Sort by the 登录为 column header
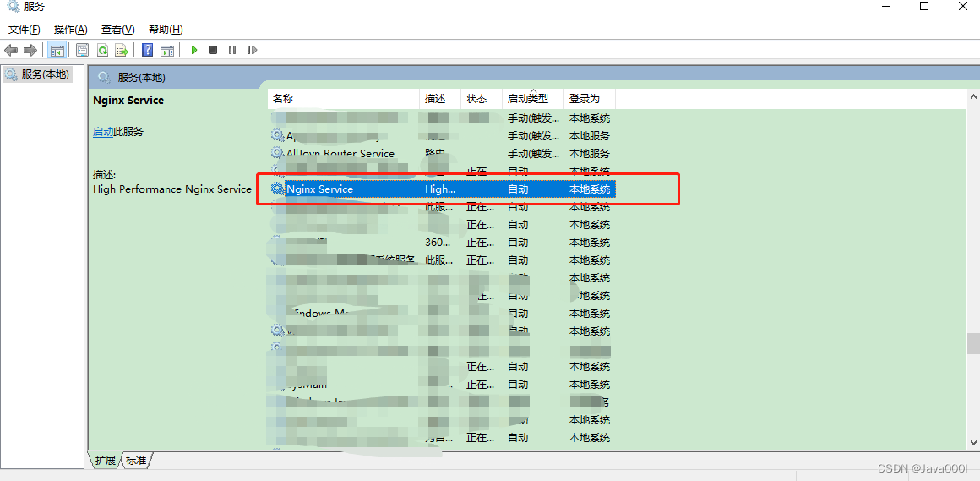 point(590,99)
